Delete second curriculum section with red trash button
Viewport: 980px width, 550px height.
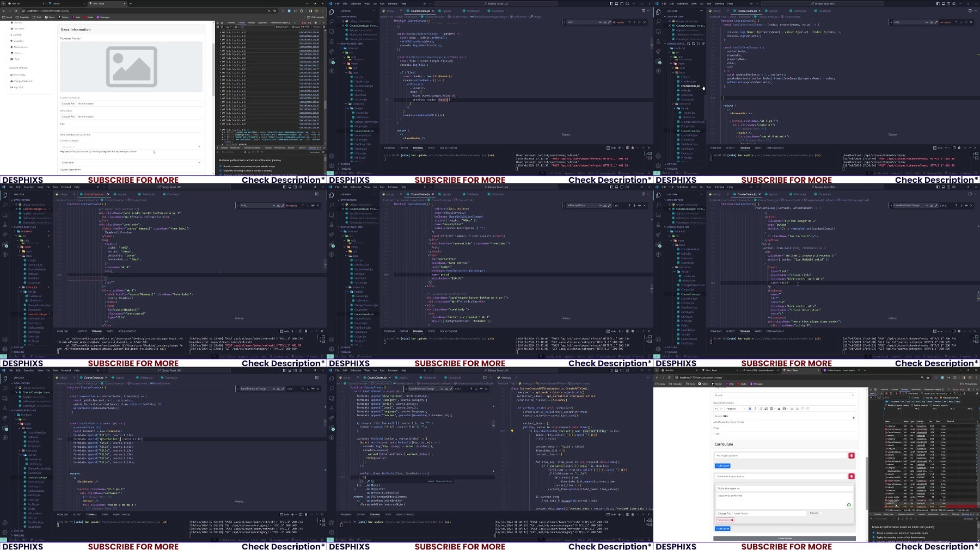tap(852, 476)
